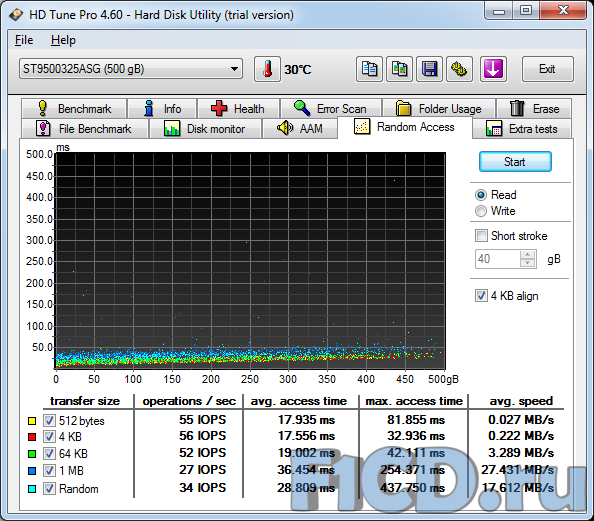Switch to the Extra tests tab
Viewport: 594px width, 521px height.
[521, 128]
